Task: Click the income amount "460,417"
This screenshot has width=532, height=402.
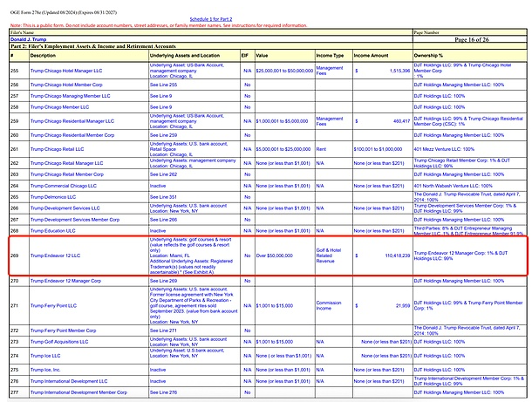Action: [x=402, y=120]
